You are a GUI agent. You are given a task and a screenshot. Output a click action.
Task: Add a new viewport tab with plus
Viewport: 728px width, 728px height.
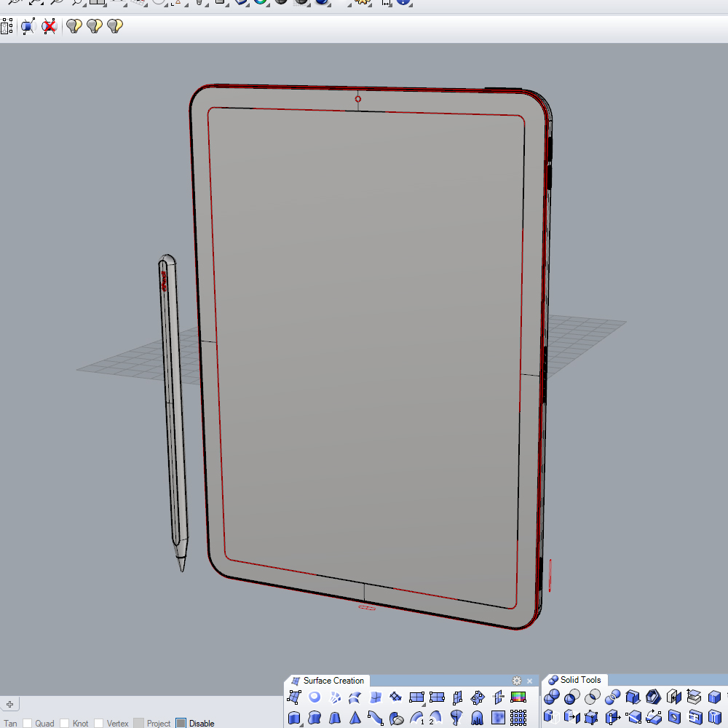tap(9, 704)
